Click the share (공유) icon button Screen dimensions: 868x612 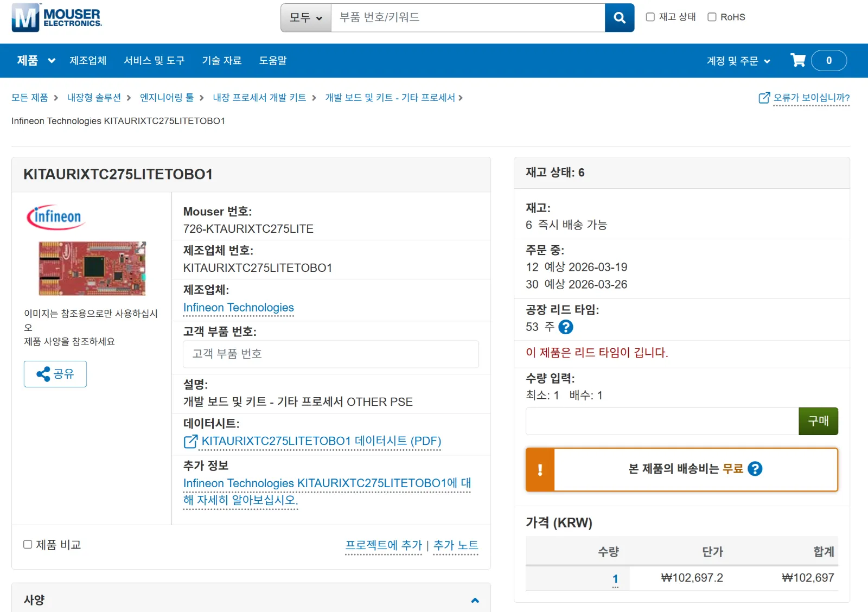pos(55,374)
